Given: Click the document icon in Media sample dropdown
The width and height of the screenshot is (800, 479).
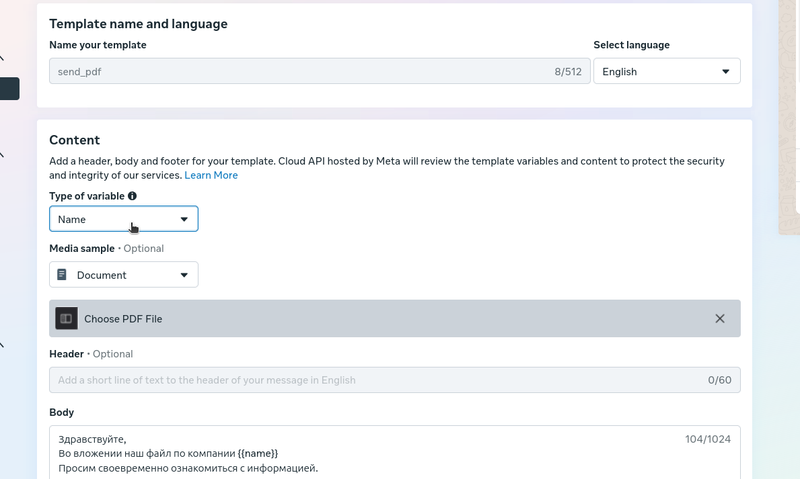Looking at the screenshot, I should [x=62, y=275].
